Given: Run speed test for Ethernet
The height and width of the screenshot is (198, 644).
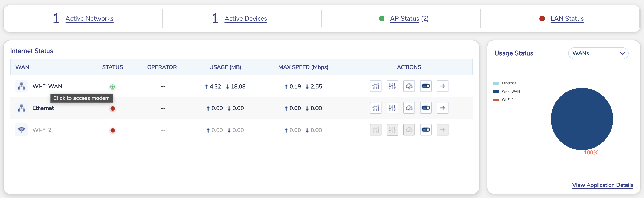Looking at the screenshot, I should [409, 108].
